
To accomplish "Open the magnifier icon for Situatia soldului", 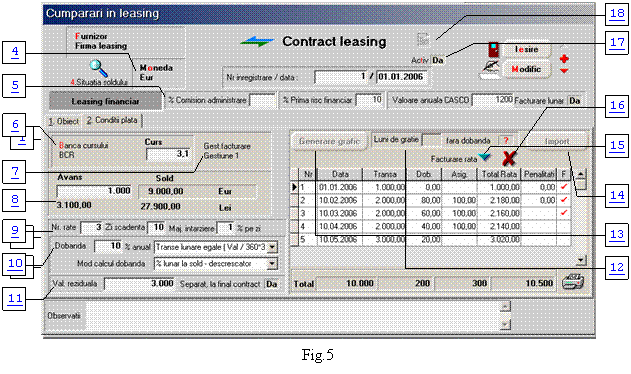I will pyautogui.click(x=99, y=68).
